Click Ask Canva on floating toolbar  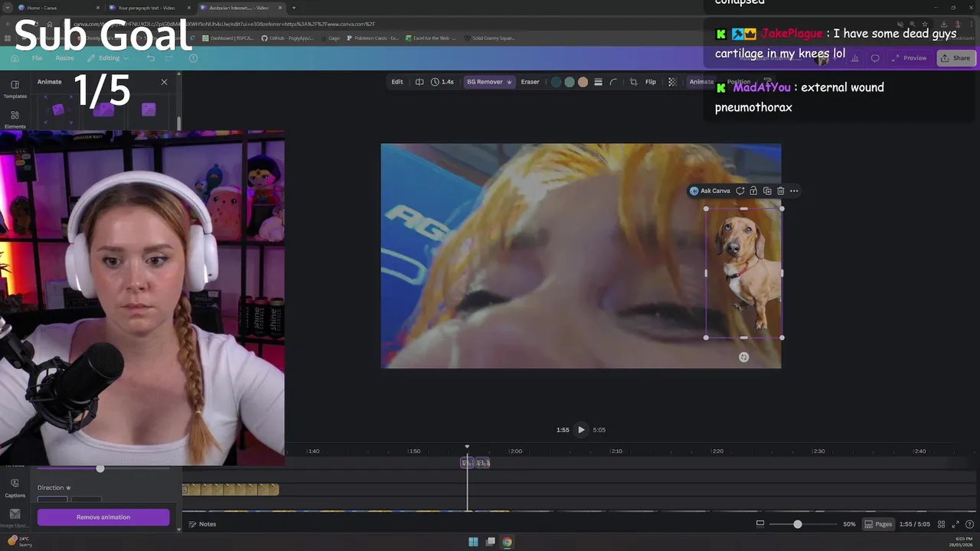tap(710, 191)
